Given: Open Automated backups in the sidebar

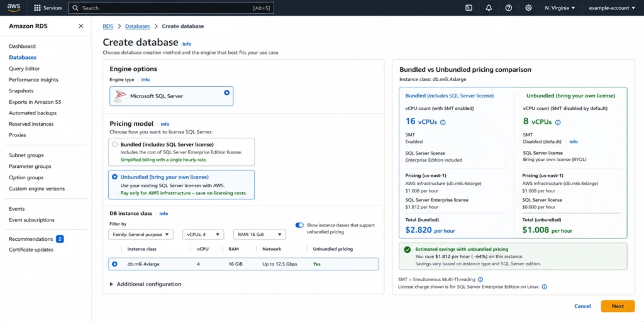Looking at the screenshot, I should click(x=33, y=113).
